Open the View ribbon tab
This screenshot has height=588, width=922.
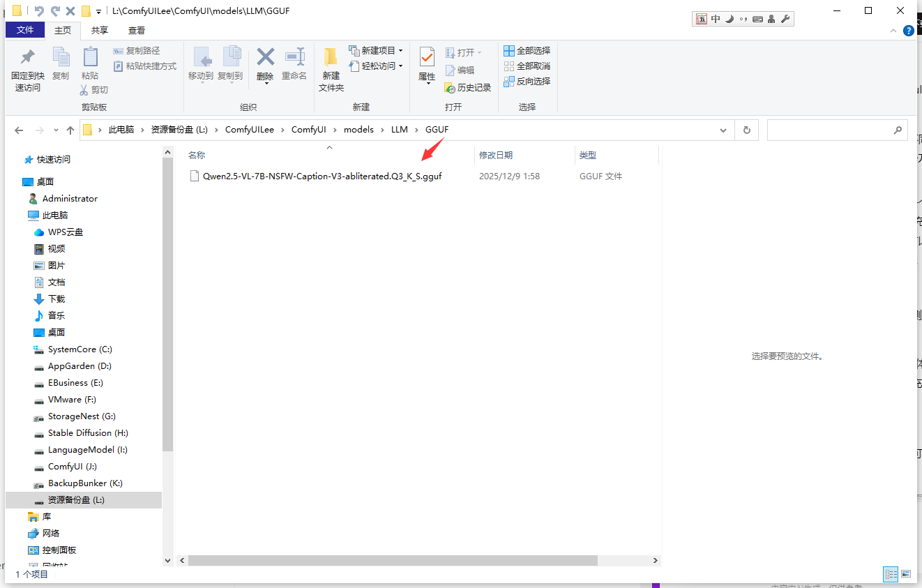[x=137, y=31]
